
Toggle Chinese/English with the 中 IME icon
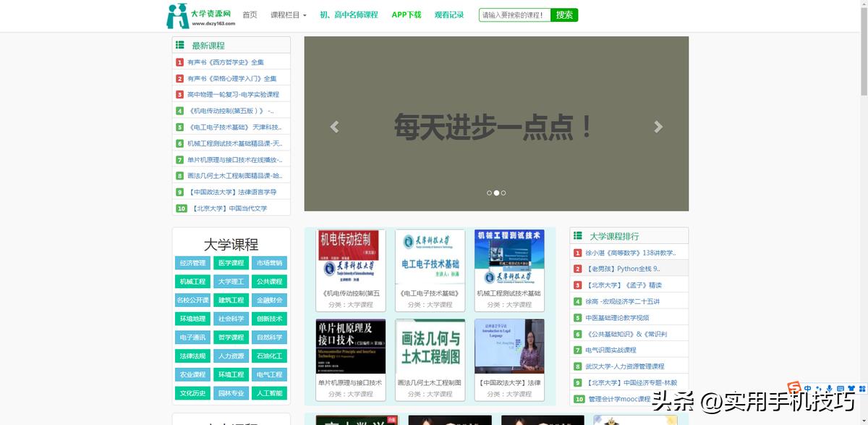coord(807,388)
